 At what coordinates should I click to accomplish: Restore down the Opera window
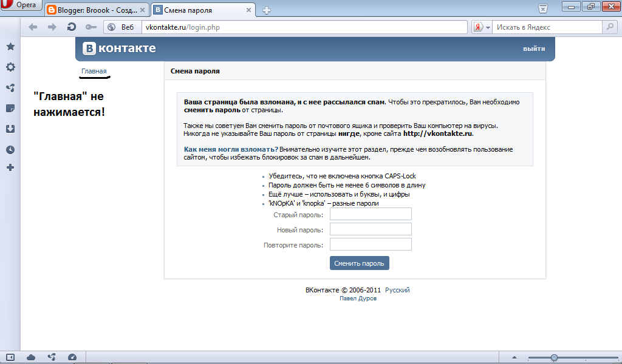[591, 7]
